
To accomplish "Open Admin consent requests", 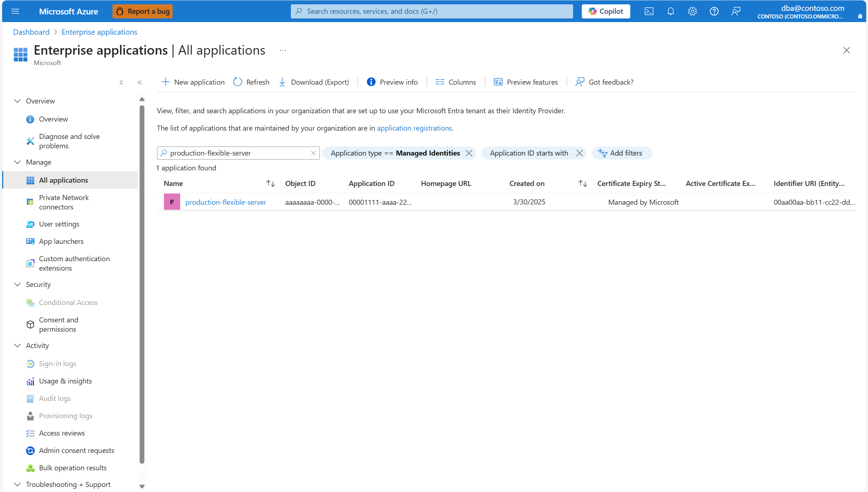I will tap(76, 450).
